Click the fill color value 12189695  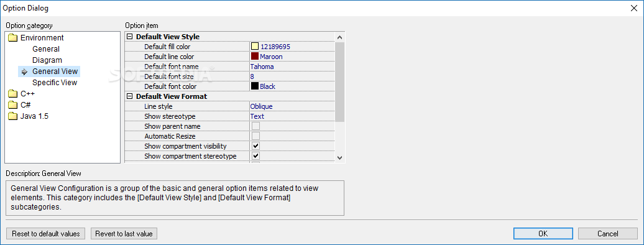point(275,47)
